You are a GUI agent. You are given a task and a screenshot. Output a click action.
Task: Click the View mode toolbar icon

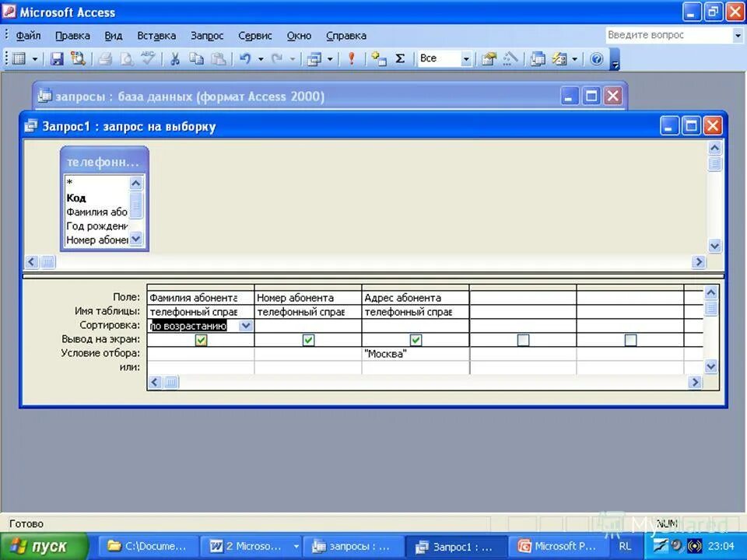click(x=19, y=59)
